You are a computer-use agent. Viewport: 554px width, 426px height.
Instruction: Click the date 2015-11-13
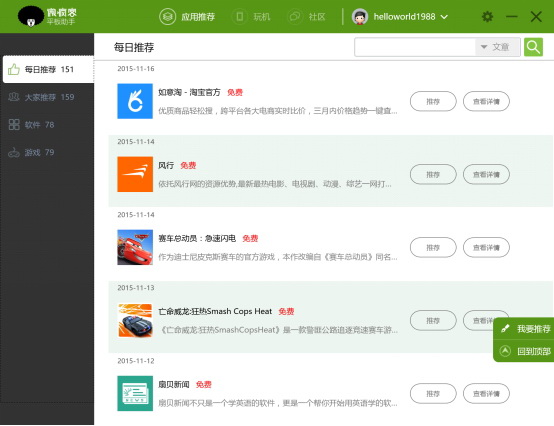click(x=136, y=288)
